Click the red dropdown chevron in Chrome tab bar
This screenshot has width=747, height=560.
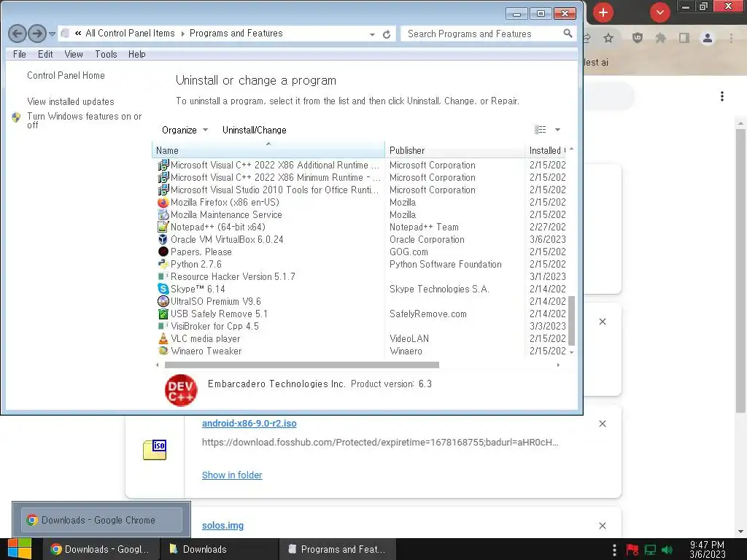point(659,12)
